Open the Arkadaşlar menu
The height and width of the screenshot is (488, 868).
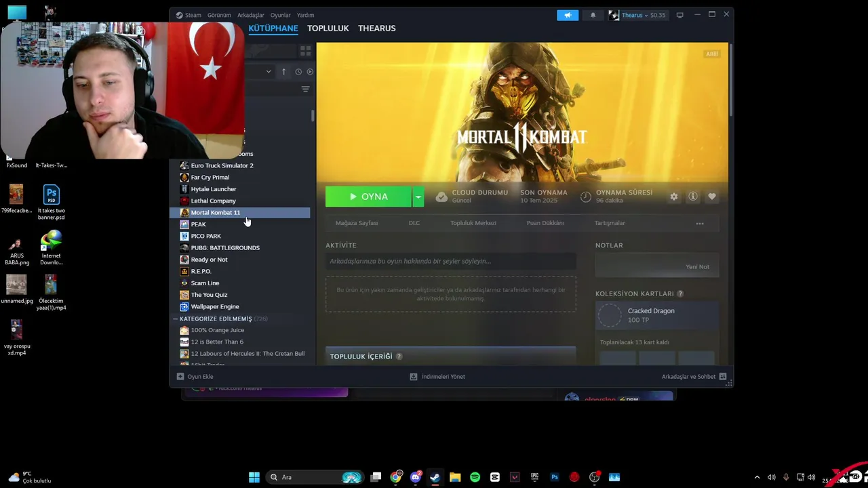(x=251, y=15)
